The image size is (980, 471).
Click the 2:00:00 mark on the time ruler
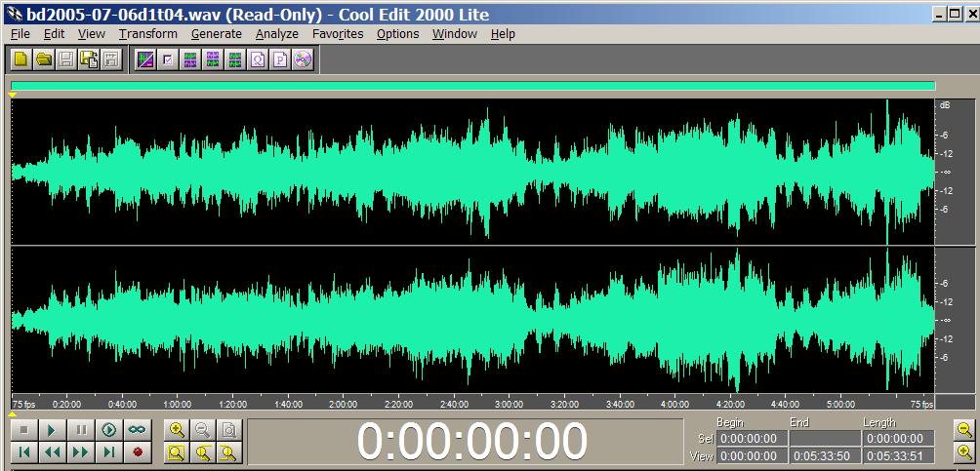coord(343,404)
